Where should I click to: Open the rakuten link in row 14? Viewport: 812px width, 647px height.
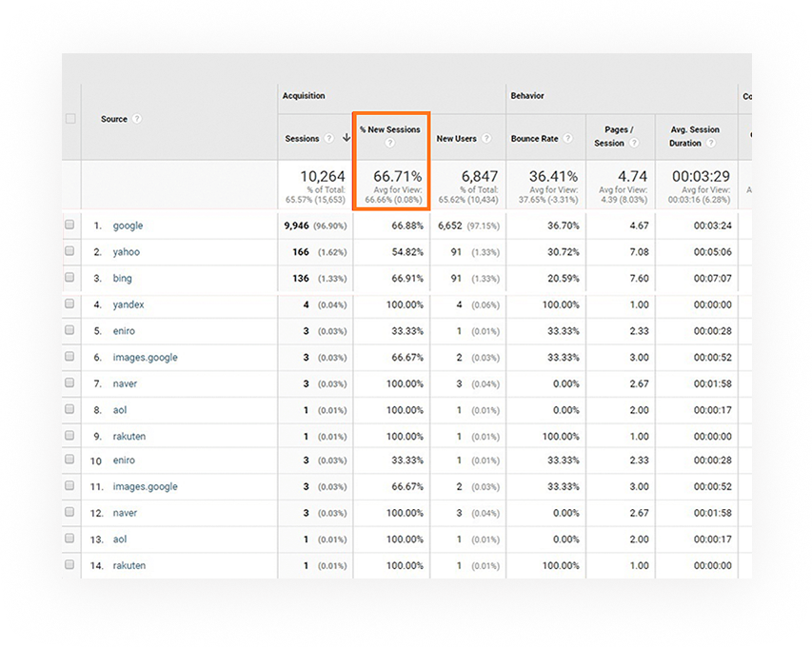129,566
